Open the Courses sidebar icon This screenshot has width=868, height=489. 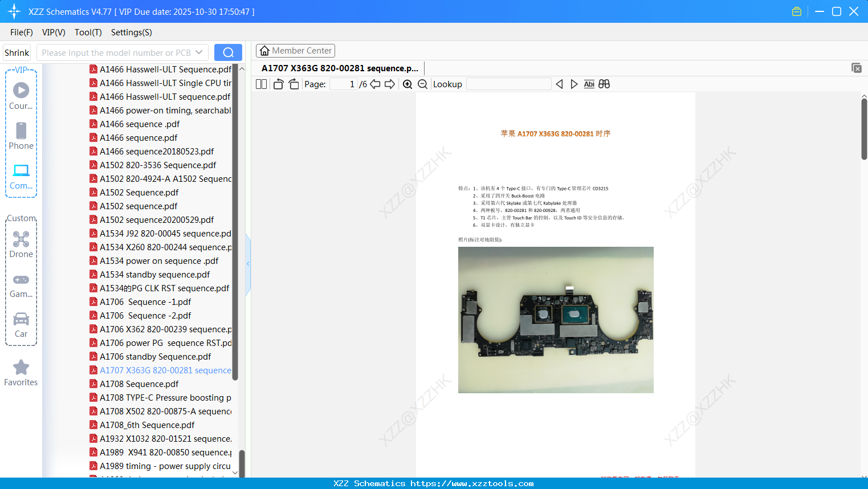click(21, 96)
